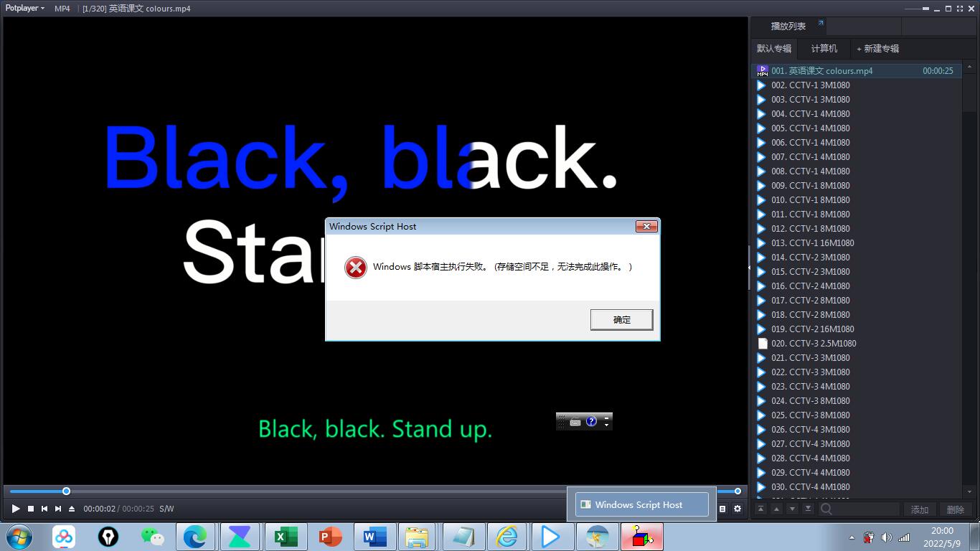Click the 删除 button in playlist
The height and width of the screenshot is (551, 980).
[955, 509]
